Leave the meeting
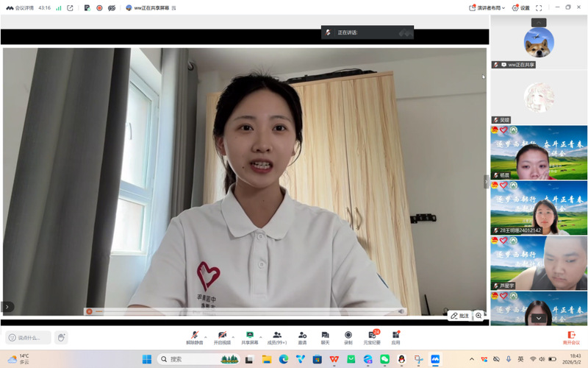 (x=571, y=338)
